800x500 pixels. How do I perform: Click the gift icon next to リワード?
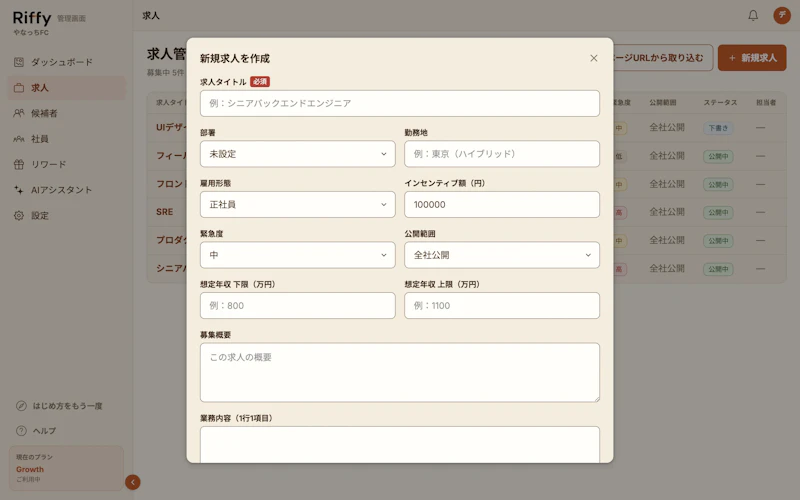(x=19, y=164)
